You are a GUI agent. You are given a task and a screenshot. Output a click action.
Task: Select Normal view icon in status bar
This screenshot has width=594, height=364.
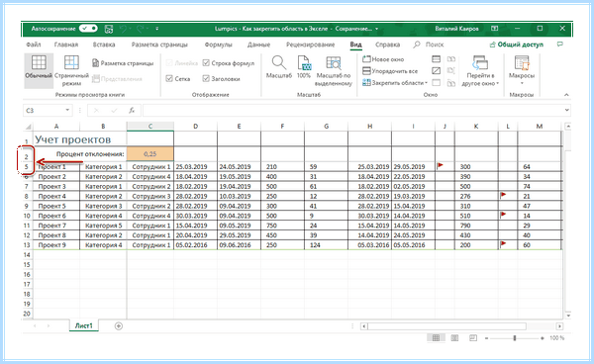(x=436, y=338)
